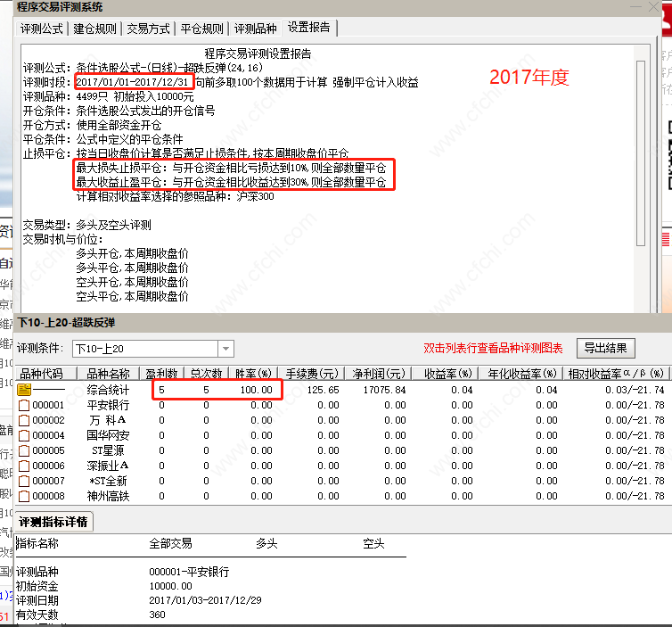672x627 pixels.
Task: Click the 全部交易 column label
Action: coord(170,543)
